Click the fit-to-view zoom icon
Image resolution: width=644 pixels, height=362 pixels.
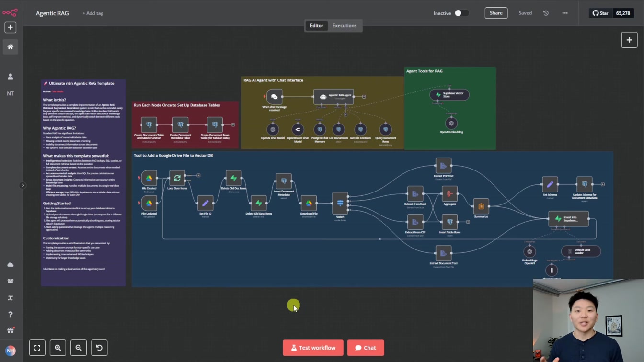(37, 348)
